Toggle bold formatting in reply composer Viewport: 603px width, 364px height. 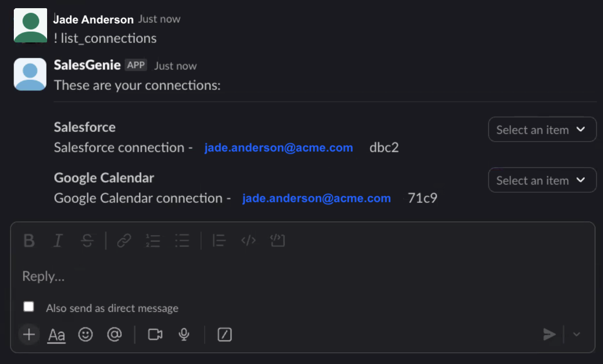point(29,240)
